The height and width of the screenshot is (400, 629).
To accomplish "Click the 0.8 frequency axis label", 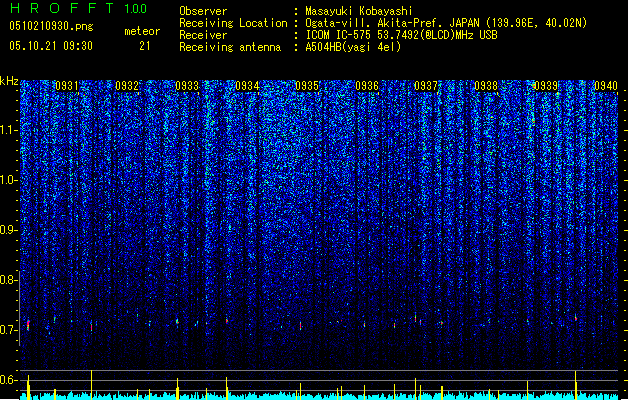I will (x=8, y=280).
